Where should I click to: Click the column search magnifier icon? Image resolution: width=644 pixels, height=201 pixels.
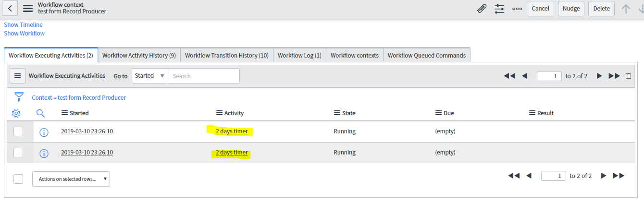pos(41,113)
